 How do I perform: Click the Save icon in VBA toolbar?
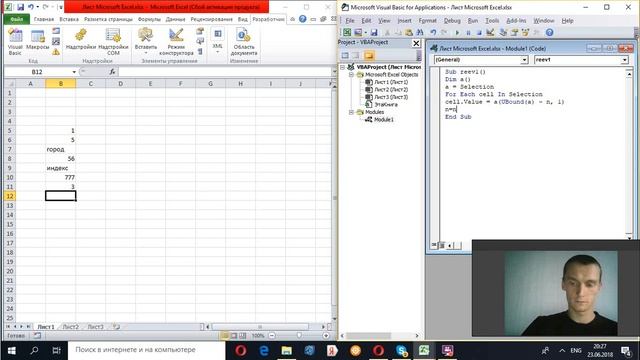(374, 32)
